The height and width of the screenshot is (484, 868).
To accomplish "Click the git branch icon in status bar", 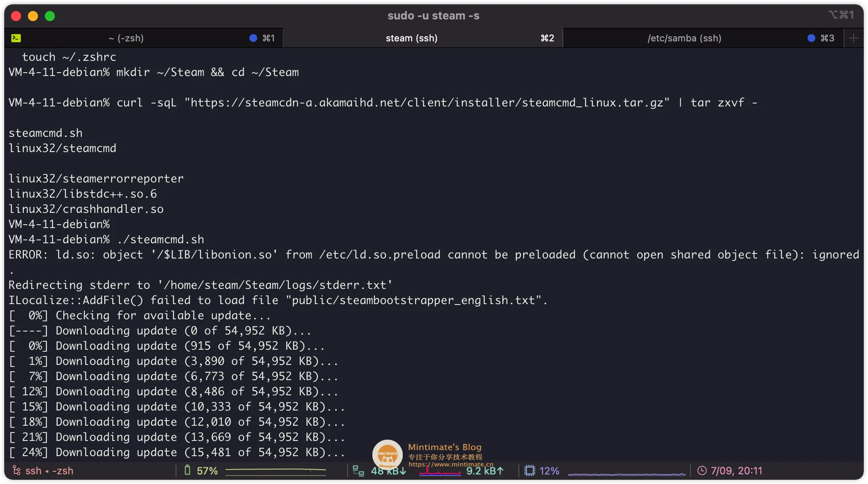I will tap(16, 470).
